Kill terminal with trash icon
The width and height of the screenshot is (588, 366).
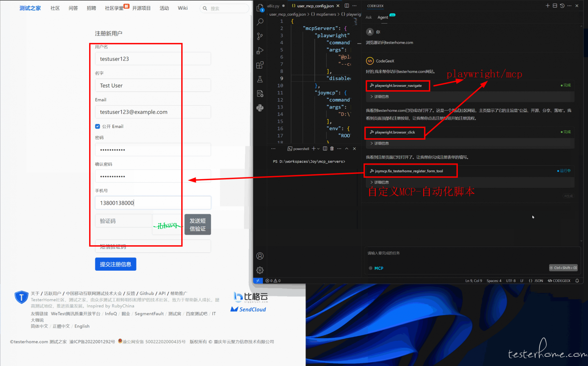332,149
